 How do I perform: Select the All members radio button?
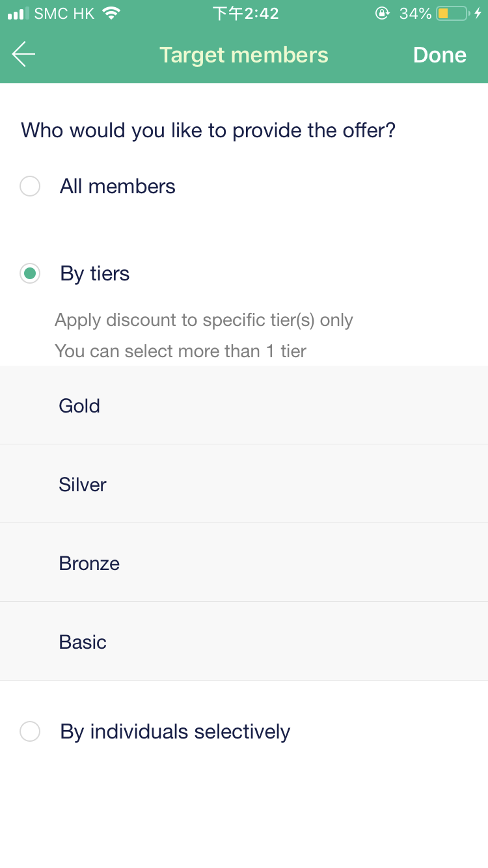(30, 186)
